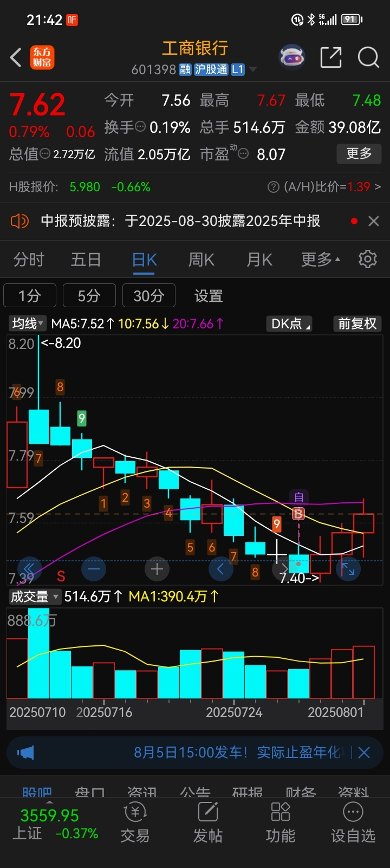The image size is (390, 868).
Task: Select the 日K chart tab
Action: (145, 260)
